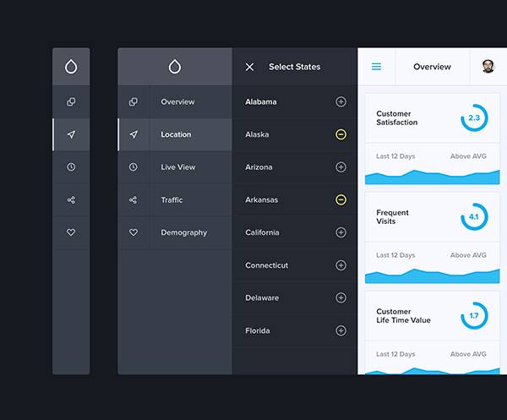The width and height of the screenshot is (507, 420).
Task: Open the Demography menu item
Action: (x=183, y=232)
